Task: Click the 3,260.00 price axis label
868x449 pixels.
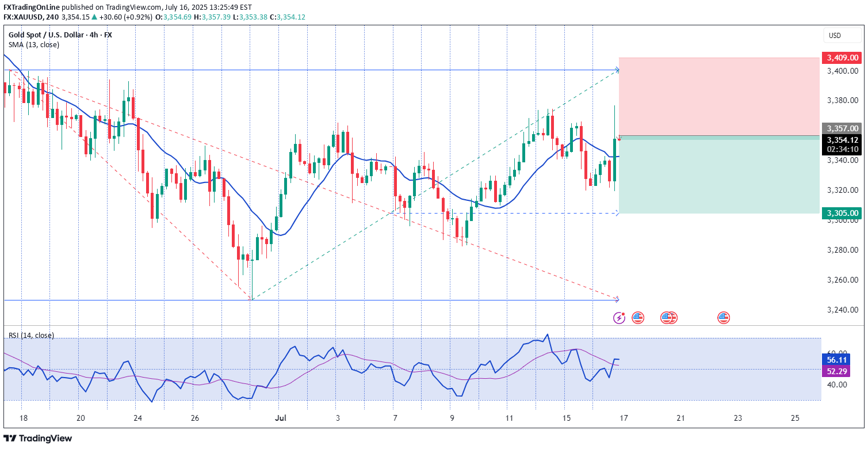Action: 843,280
